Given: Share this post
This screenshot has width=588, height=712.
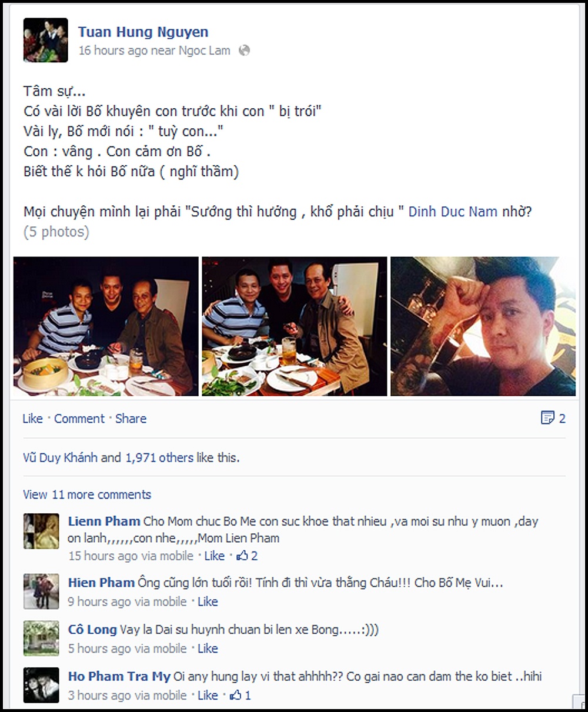Looking at the screenshot, I should tap(131, 419).
